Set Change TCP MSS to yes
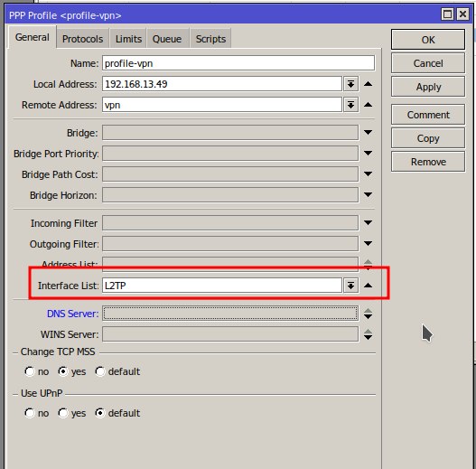This screenshot has width=476, height=469. [x=63, y=371]
